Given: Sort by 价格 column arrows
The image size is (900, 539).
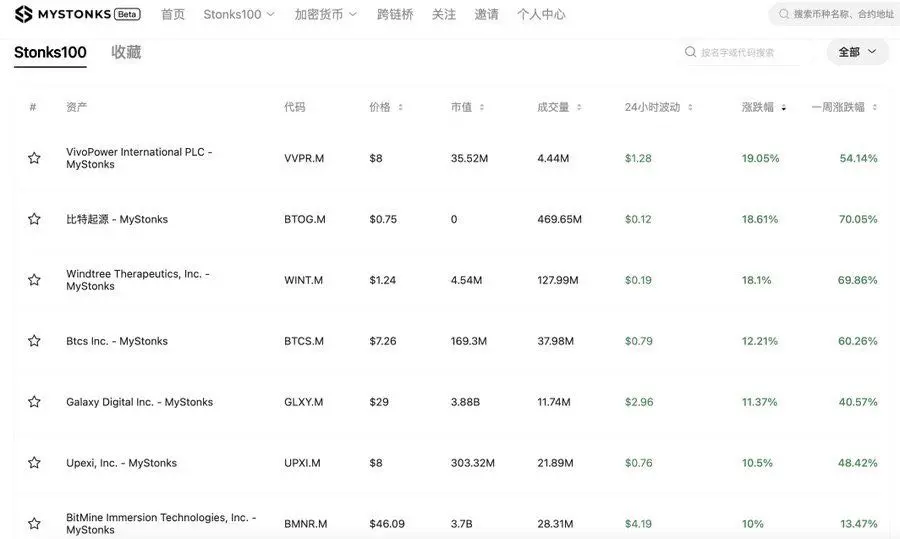Looking at the screenshot, I should tap(401, 107).
